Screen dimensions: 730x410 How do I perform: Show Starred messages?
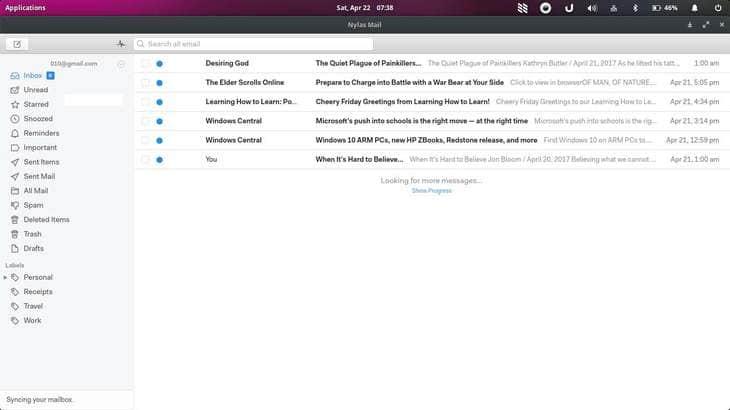click(x=36, y=104)
